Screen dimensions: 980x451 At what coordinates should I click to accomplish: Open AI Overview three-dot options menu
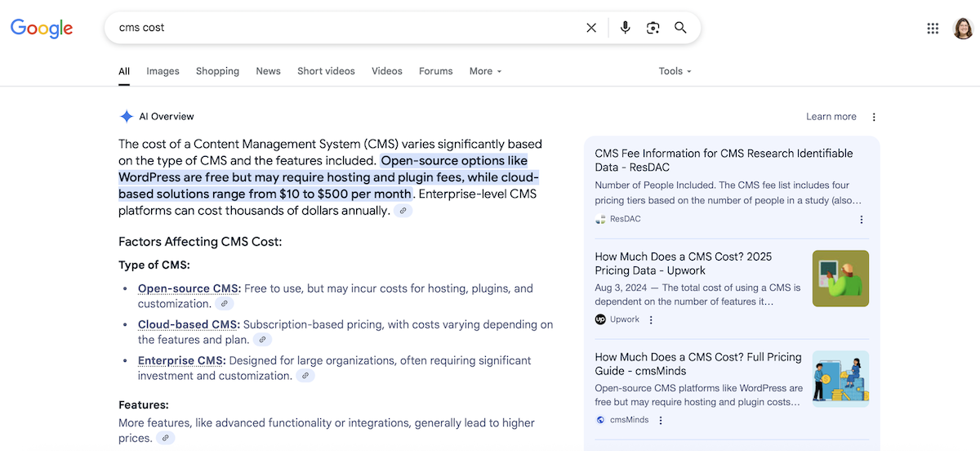[874, 117]
